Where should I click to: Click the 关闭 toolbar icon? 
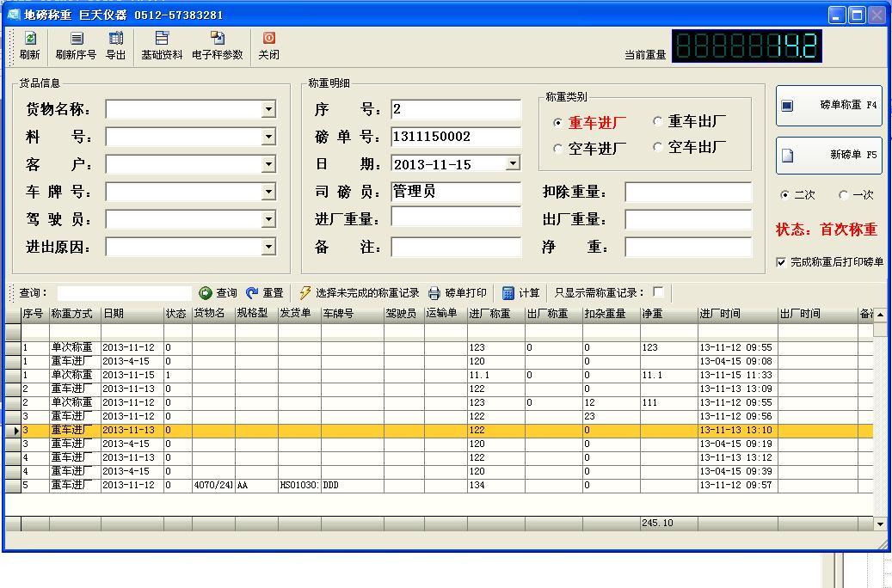point(268,39)
